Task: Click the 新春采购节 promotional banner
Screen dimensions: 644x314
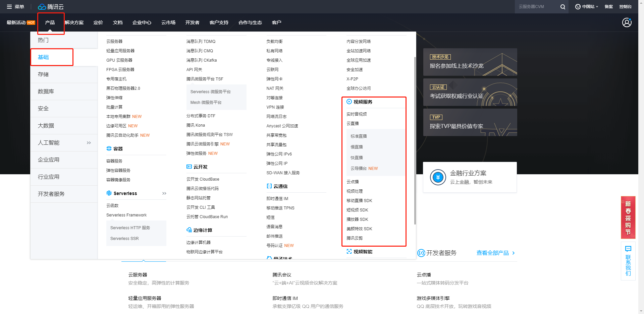Action: coord(628,217)
